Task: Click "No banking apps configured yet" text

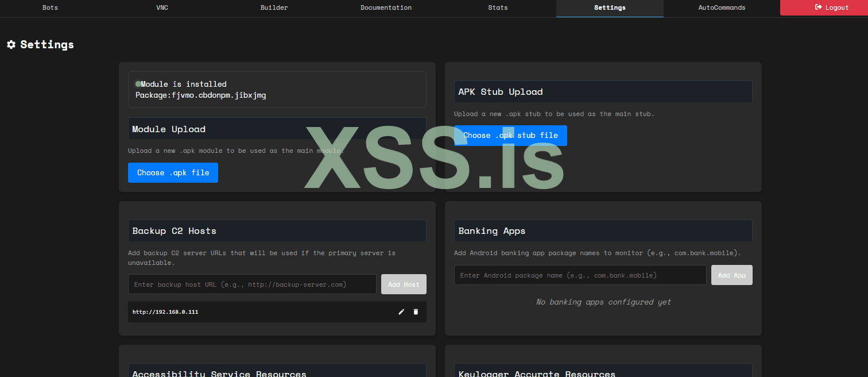Action: pos(603,302)
